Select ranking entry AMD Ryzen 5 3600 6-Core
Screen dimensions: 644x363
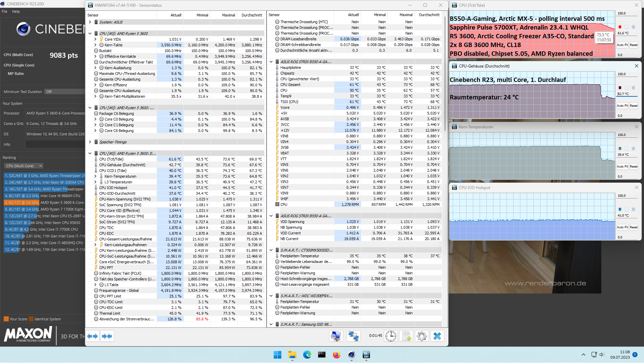click(44, 202)
